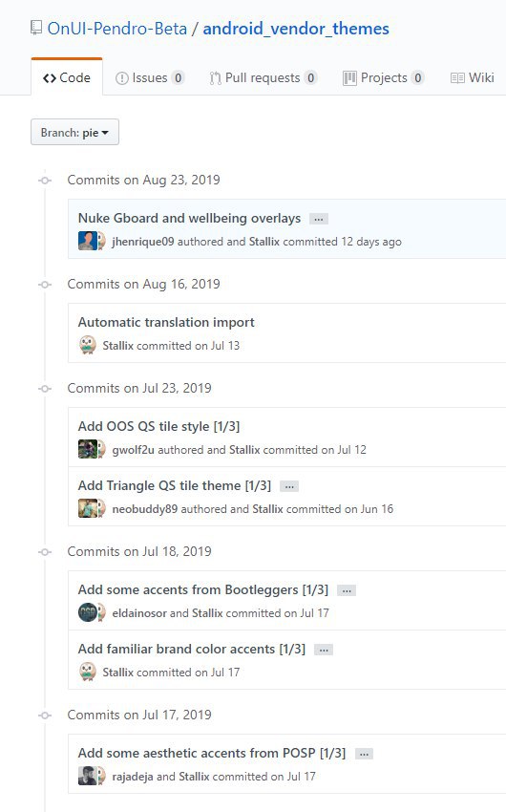Click the repository book icon beside OnUI-Pendro-Beta
The image size is (506, 812).
(35, 28)
